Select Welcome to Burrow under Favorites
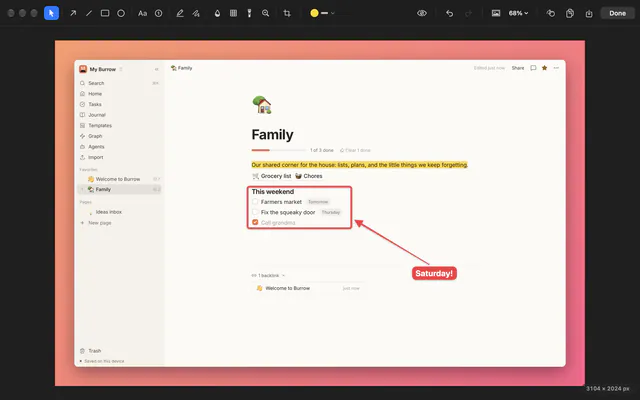 coord(120,179)
